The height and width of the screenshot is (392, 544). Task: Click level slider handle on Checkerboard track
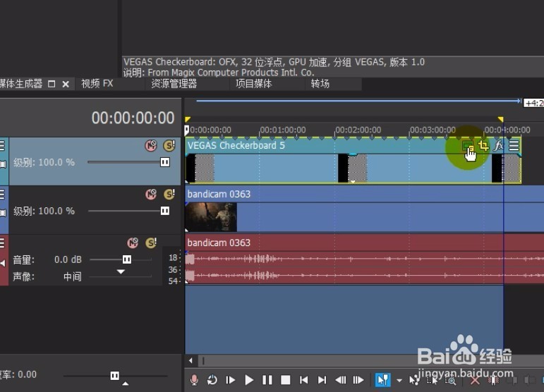tap(165, 162)
